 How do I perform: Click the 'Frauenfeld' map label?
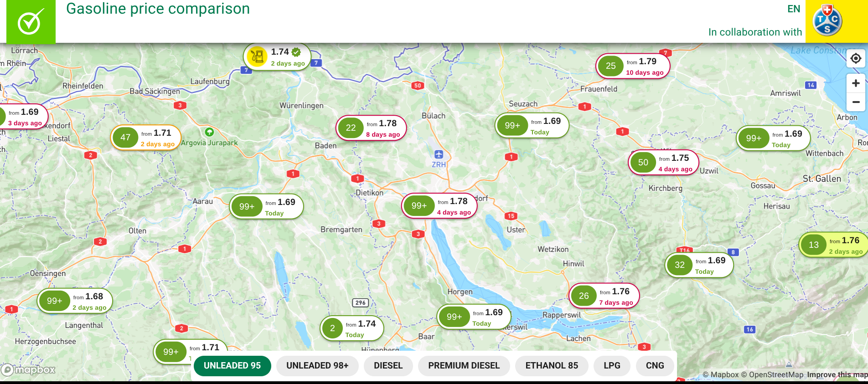(599, 89)
